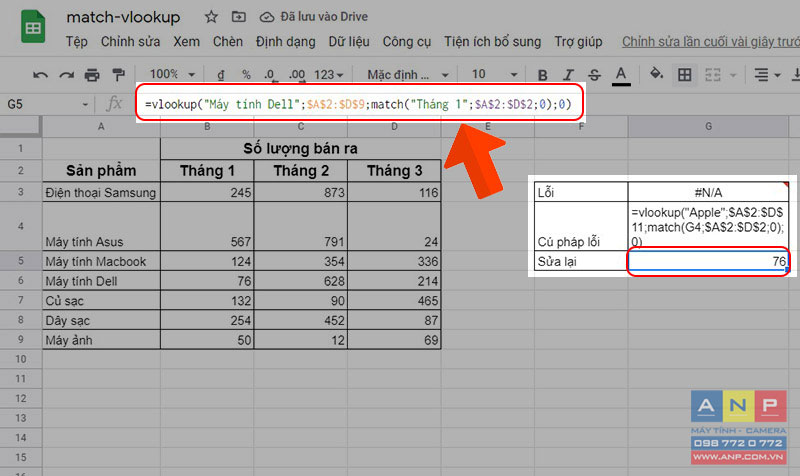
Task: Format as currency (đ)
Action: tap(220, 75)
